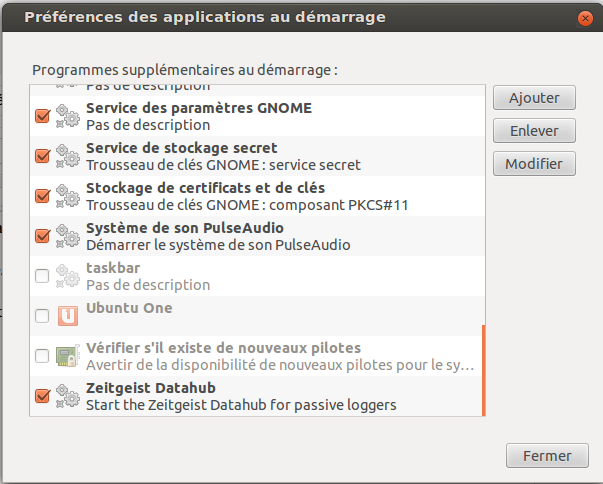Click the gear icon beside Service de stockage secret
Screen dimensions: 603x484
[x=67, y=156]
